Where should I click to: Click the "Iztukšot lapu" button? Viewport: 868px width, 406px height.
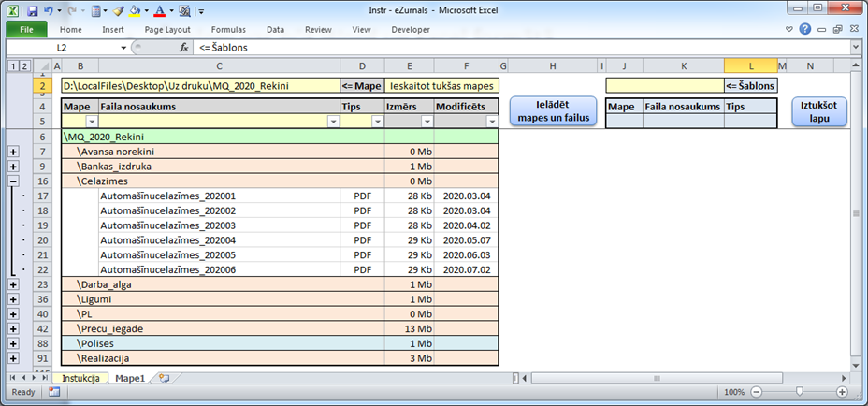pyautogui.click(x=819, y=110)
